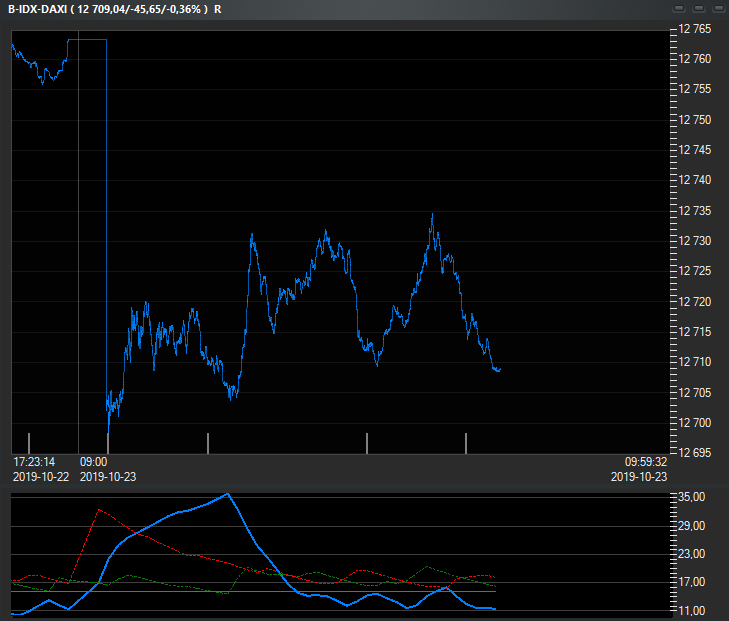Screen dimensions: 729x621
Task: Select the 11,00 indicator scale label
Action: coord(693,610)
